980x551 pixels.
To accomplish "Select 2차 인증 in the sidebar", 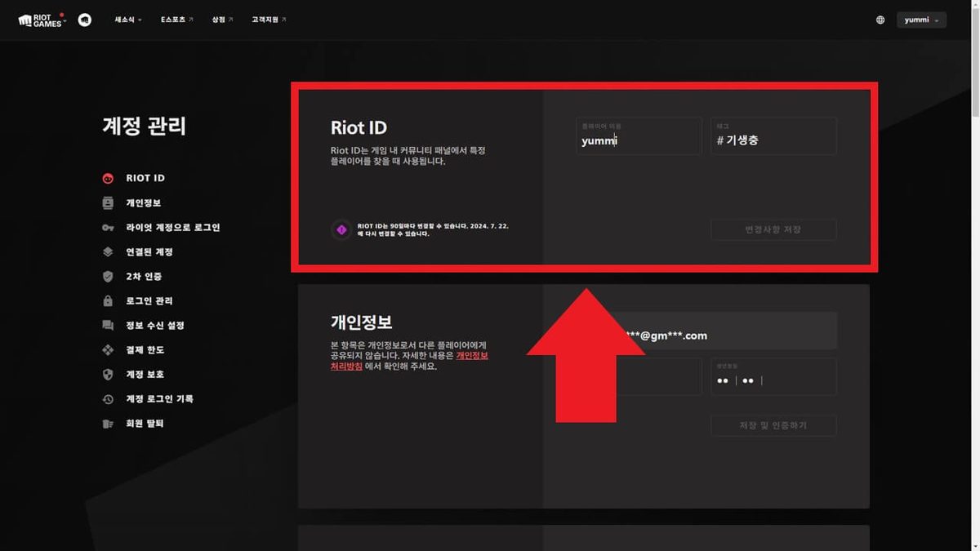I will 144,276.
